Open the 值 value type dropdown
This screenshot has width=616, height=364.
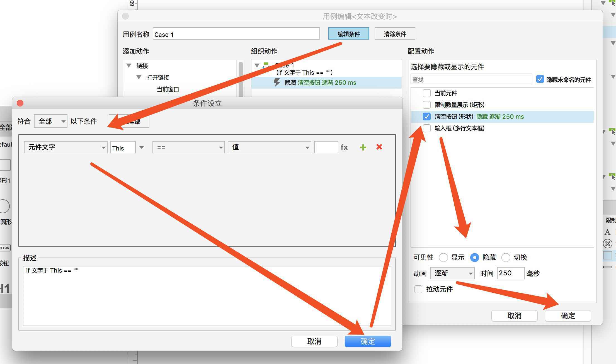(x=269, y=147)
